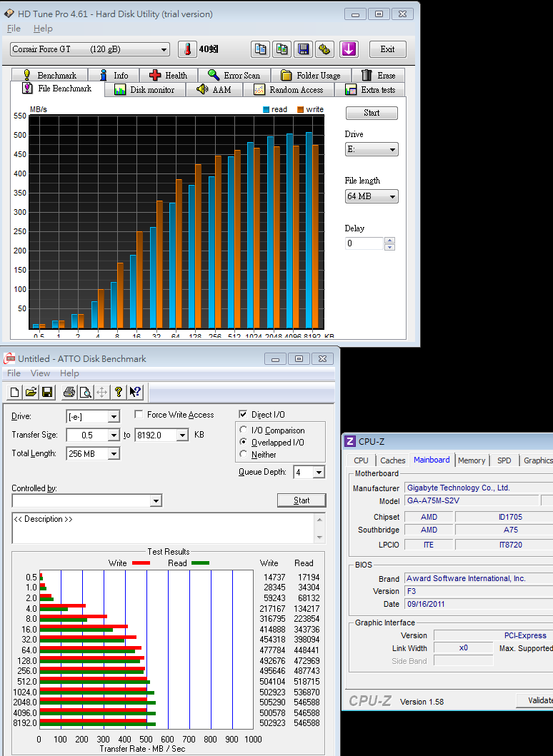Click the ATTO move crosshair icon
Screen dimensions: 553x756
click(x=102, y=392)
